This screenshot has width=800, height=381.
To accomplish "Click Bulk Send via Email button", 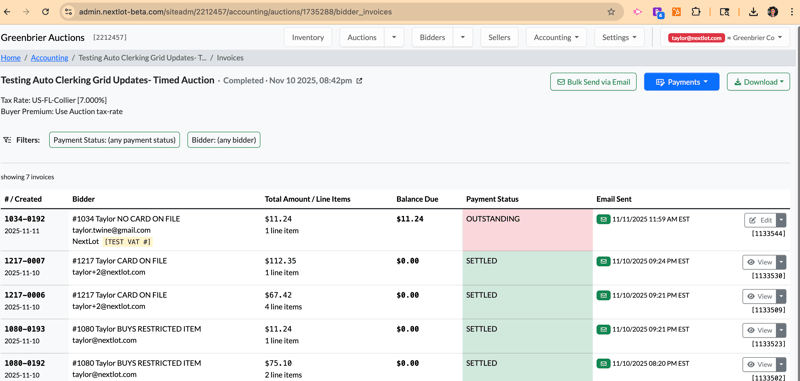I will (593, 82).
